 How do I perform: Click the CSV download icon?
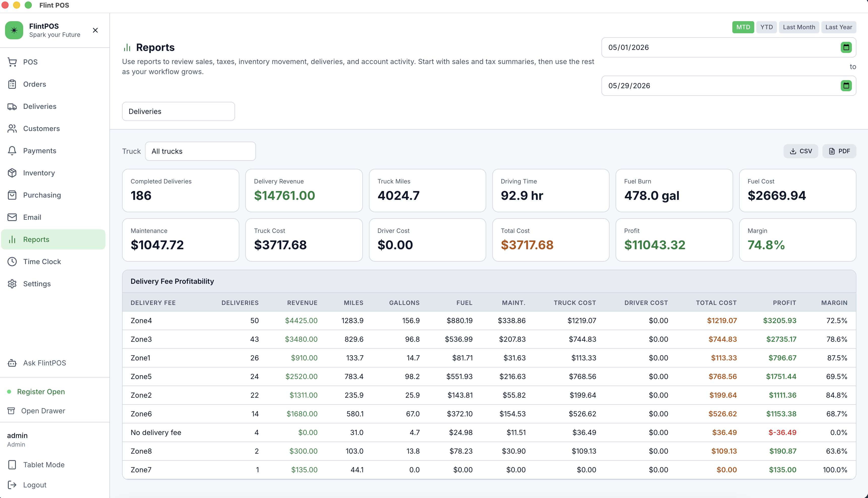[793, 151]
